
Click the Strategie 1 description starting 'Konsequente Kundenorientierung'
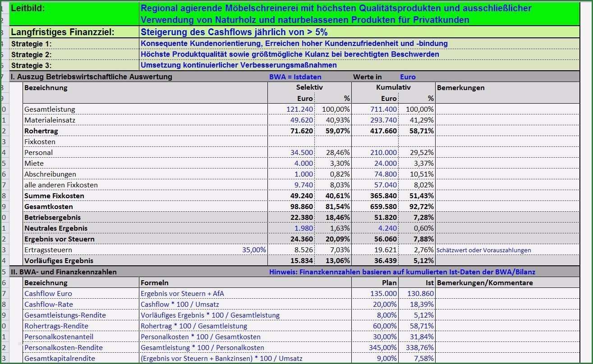pos(294,43)
